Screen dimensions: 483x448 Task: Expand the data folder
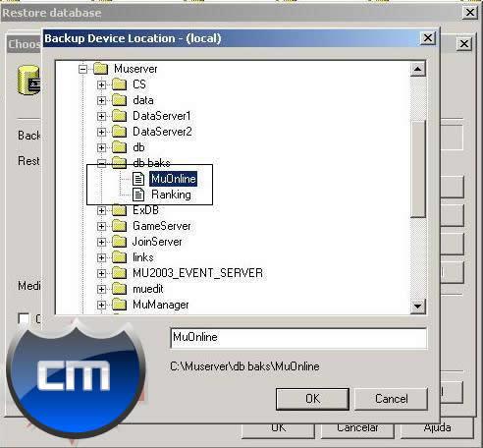coord(101,100)
